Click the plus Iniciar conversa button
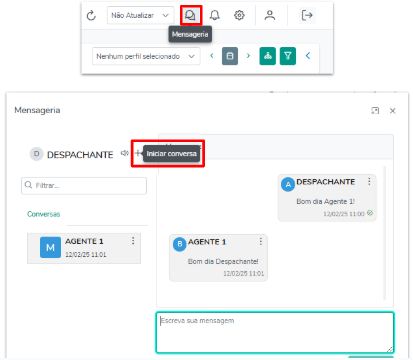Viewport: 413px width, 360px height. (x=138, y=153)
